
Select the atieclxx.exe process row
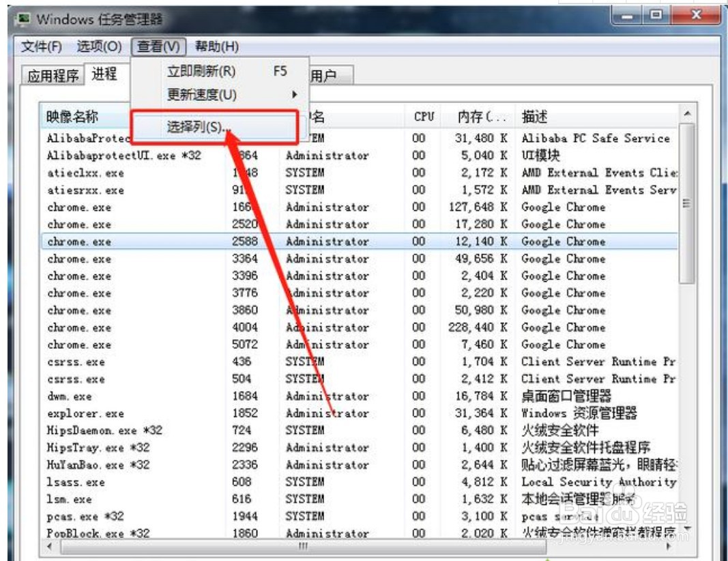[360, 173]
